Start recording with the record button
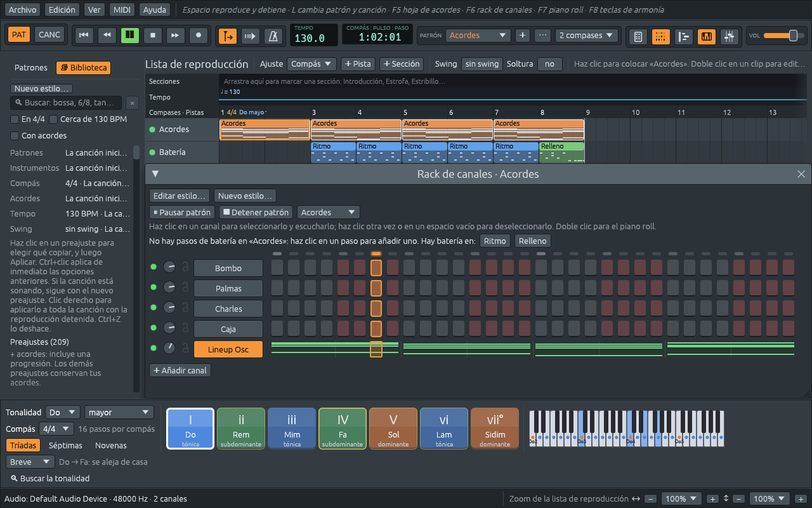Viewport: 812px width, 508px height. click(x=199, y=35)
